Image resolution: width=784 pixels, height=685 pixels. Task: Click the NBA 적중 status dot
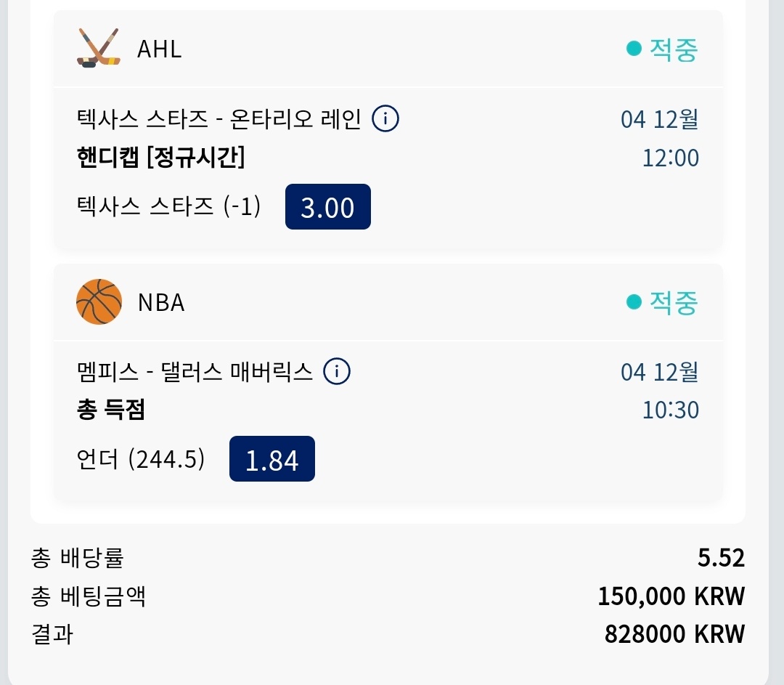(634, 301)
